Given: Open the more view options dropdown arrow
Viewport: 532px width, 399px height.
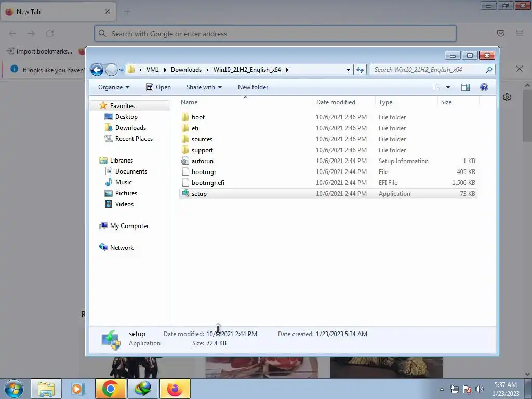Looking at the screenshot, I should 448,87.
